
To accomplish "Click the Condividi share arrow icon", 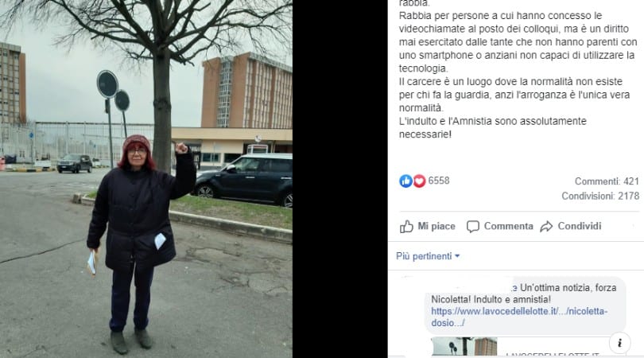I will pos(546,227).
